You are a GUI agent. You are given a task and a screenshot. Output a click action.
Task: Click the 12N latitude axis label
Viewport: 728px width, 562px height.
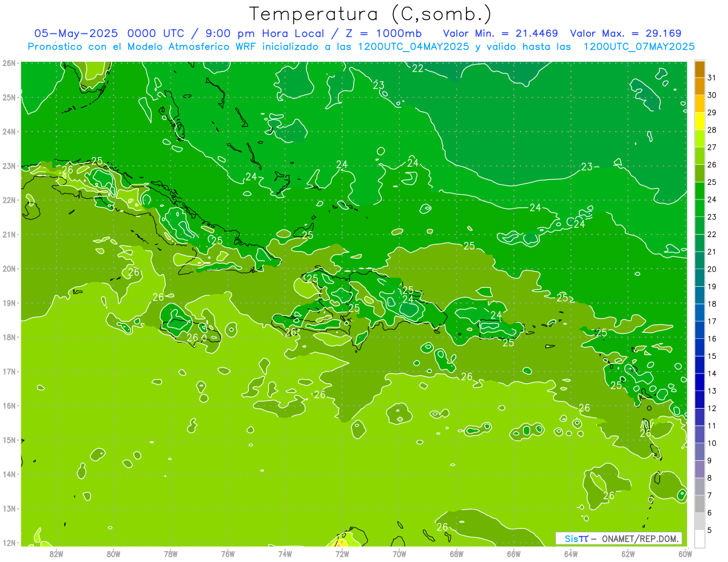pyautogui.click(x=10, y=543)
